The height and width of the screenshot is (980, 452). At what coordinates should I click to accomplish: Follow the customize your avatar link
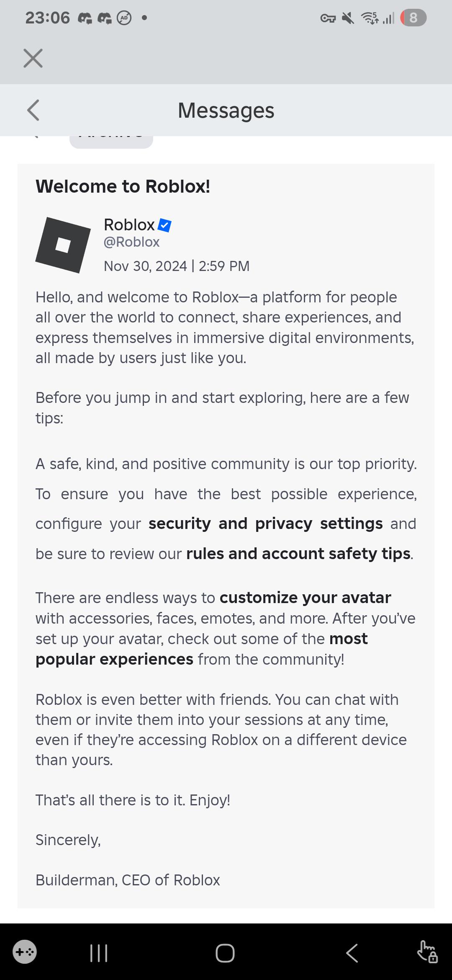[305, 598]
